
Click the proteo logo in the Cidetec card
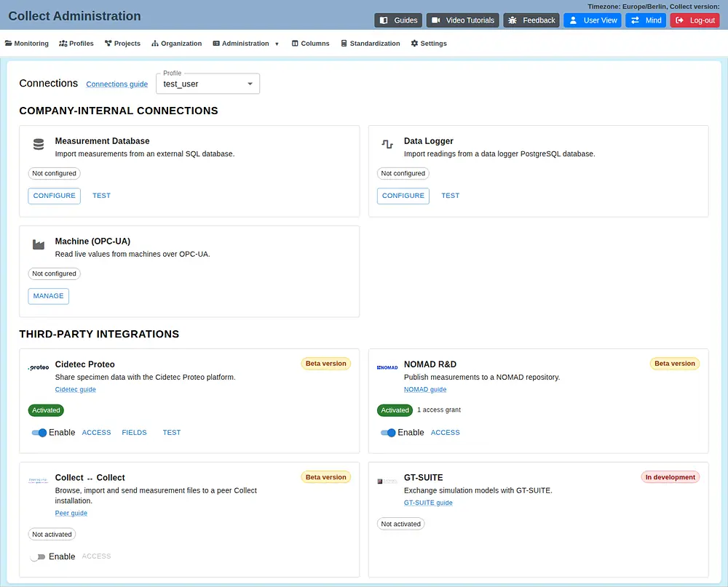tap(39, 367)
